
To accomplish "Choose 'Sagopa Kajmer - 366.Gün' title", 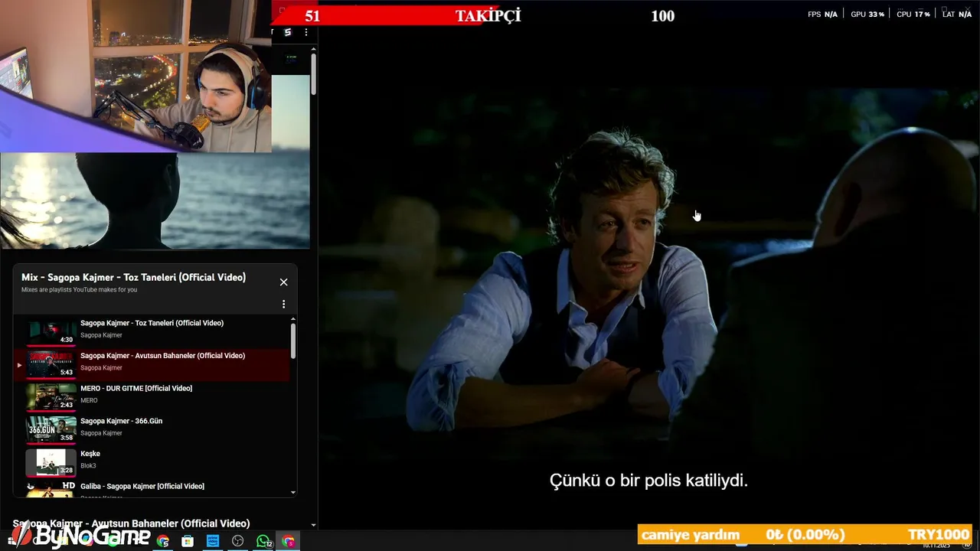I will pos(121,421).
